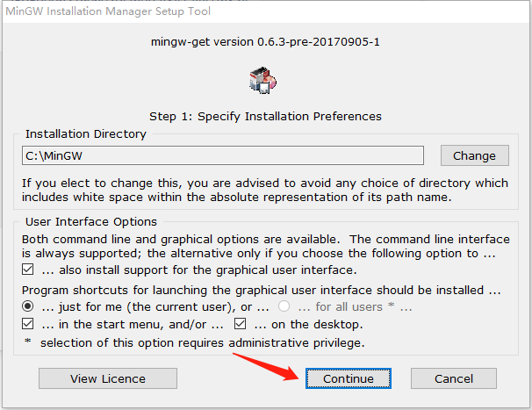532x410 pixels.
Task: Click the User Interface Options group label
Action: click(91, 222)
